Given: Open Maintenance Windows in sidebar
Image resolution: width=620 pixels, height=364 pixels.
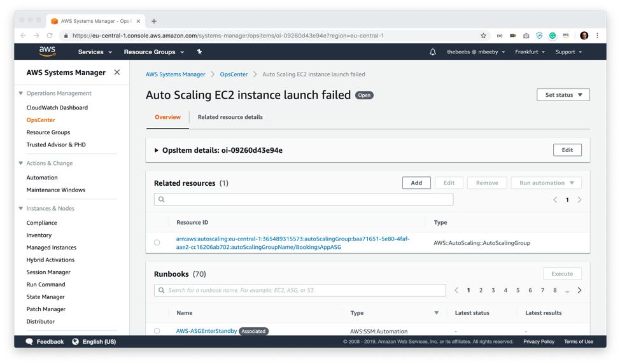Looking at the screenshot, I should point(56,190).
